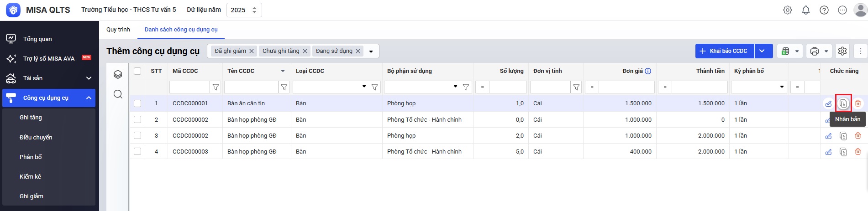The image size is (868, 211).
Task: Click the print icon in toolbar
Action: tap(814, 51)
